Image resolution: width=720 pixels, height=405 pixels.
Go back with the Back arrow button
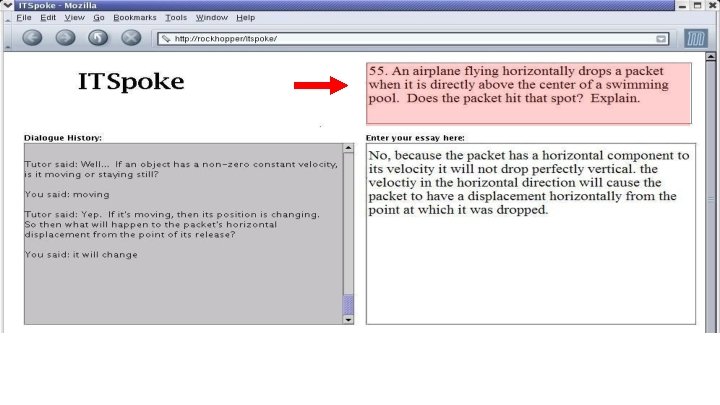tap(32, 38)
